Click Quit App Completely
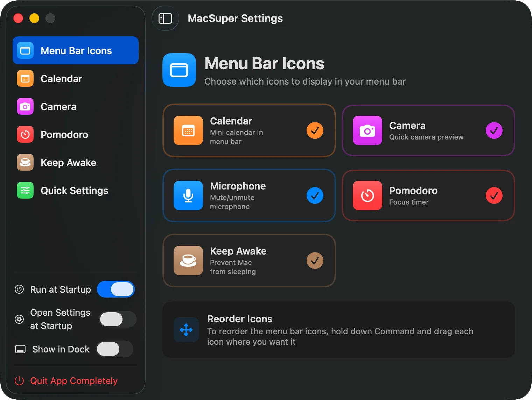532x400 pixels. tap(74, 380)
